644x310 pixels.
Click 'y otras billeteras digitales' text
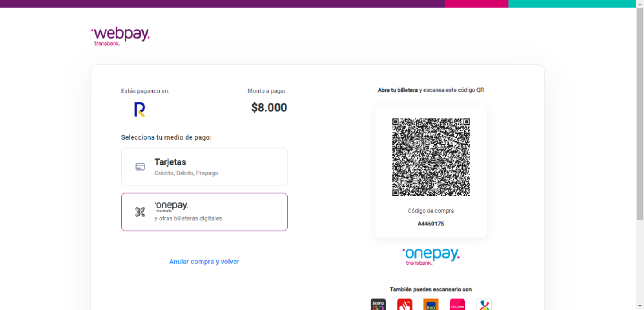[x=188, y=219]
